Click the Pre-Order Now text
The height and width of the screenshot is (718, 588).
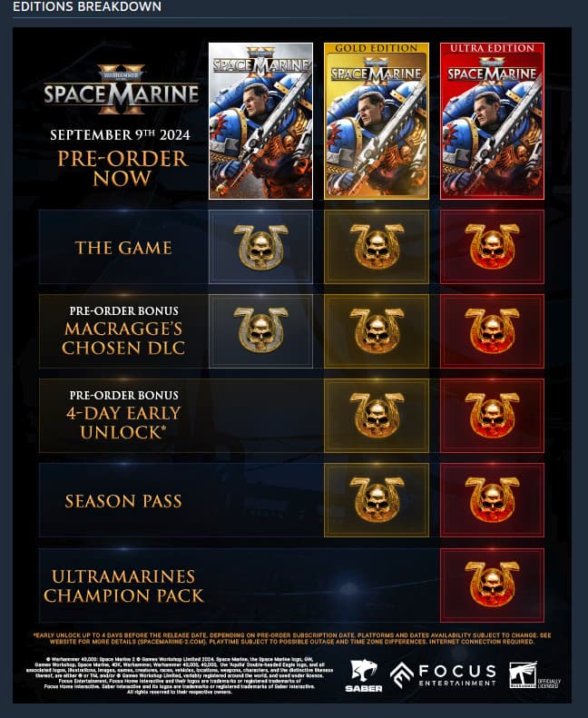pos(122,169)
